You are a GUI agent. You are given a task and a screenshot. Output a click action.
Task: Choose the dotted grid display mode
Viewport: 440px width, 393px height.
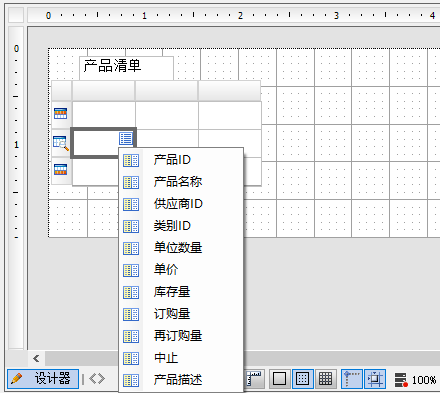303,379
